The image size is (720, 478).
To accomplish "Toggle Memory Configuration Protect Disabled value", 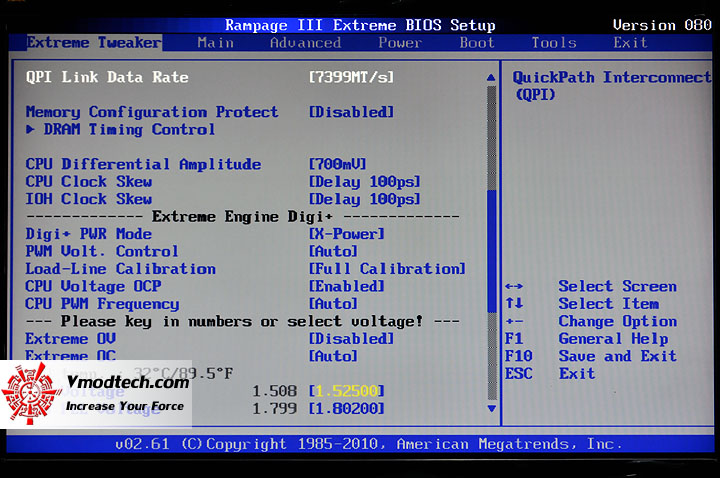I will click(x=351, y=112).
